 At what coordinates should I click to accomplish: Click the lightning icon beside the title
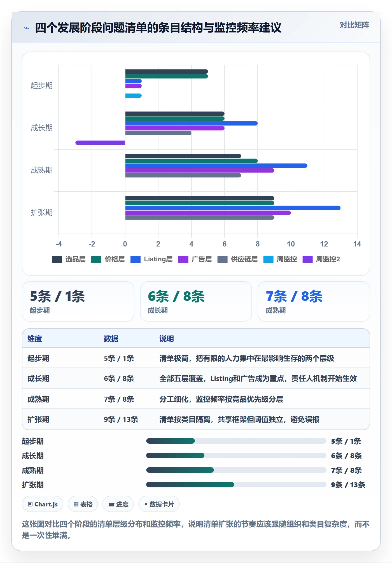click(27, 28)
